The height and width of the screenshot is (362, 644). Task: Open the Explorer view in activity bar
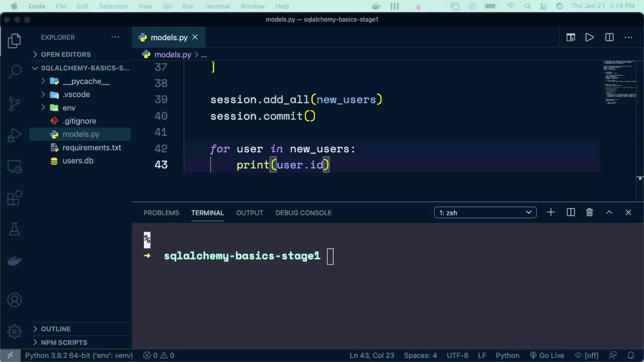coord(15,41)
